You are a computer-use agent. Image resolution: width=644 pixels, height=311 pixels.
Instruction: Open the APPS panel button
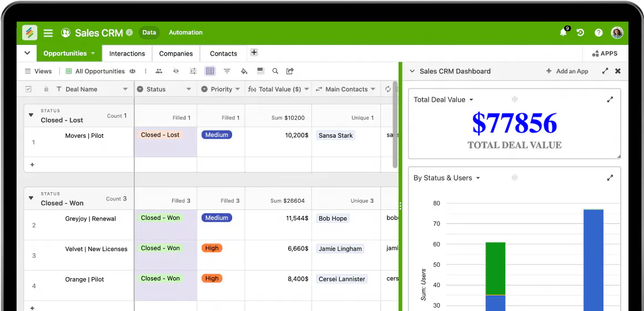[x=605, y=53]
